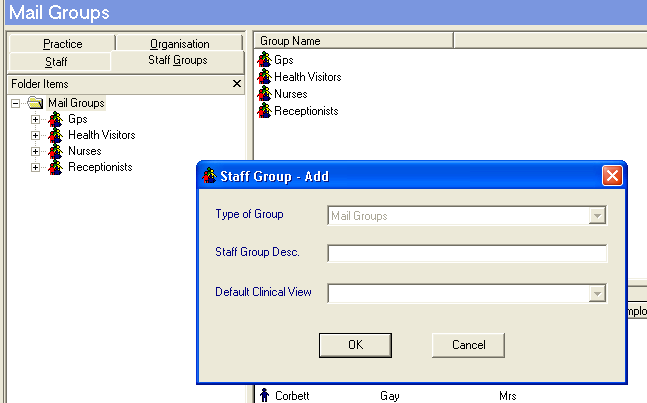Switch to the Practice tab
Image resolution: width=647 pixels, height=403 pixels.
62,44
